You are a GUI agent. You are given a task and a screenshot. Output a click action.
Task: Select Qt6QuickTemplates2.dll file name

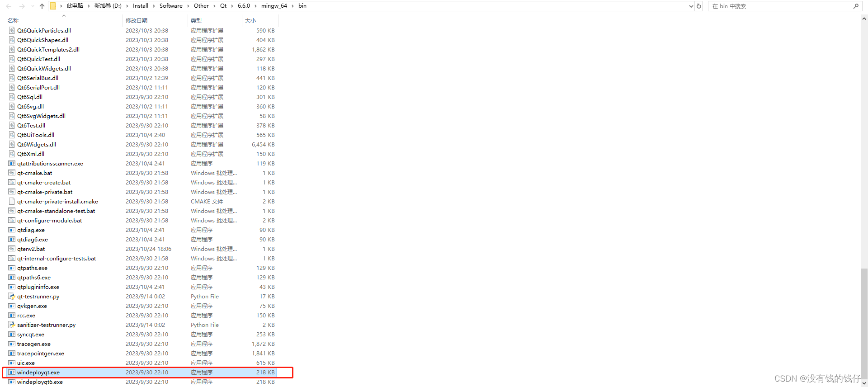pyautogui.click(x=48, y=49)
